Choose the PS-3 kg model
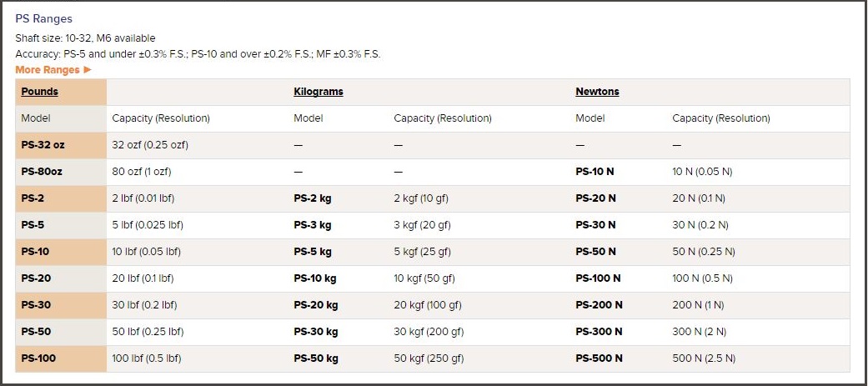This screenshot has height=386, width=868. point(313,225)
